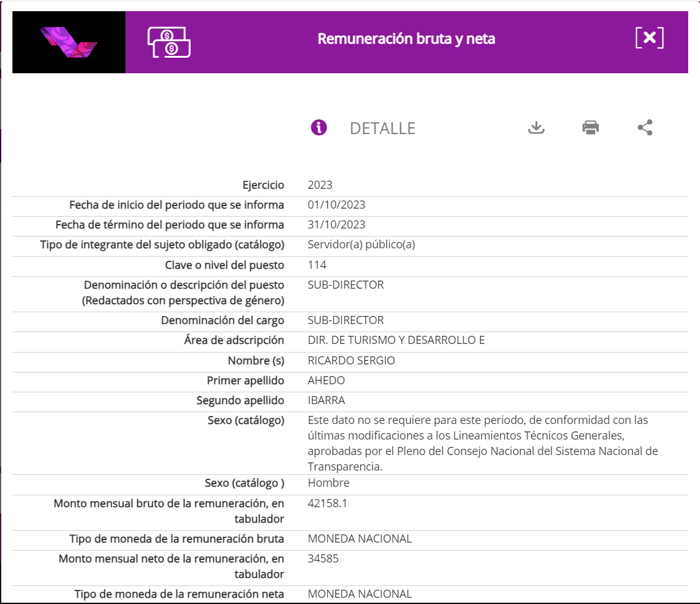Screen dimensions: 700x604
Task: Click the start date 01/10/2023
Action: (336, 205)
